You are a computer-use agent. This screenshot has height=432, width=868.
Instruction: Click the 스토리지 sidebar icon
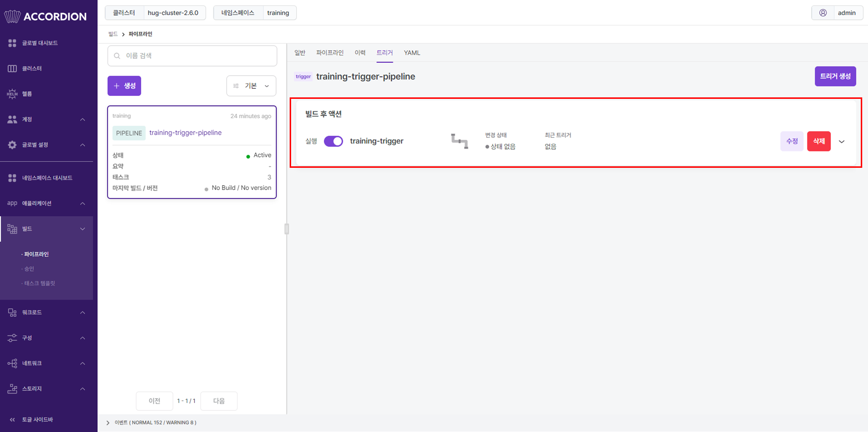click(x=13, y=389)
